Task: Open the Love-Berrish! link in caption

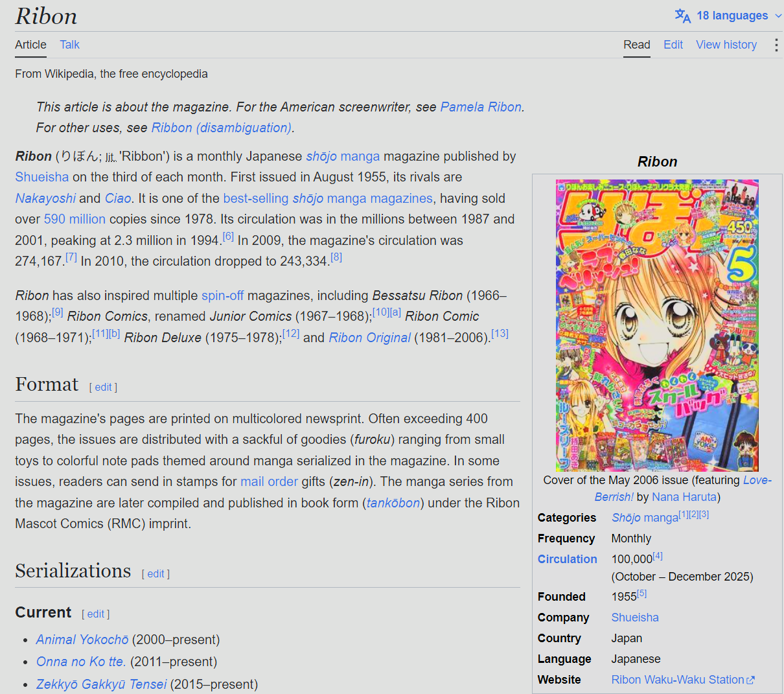Action: pos(757,480)
